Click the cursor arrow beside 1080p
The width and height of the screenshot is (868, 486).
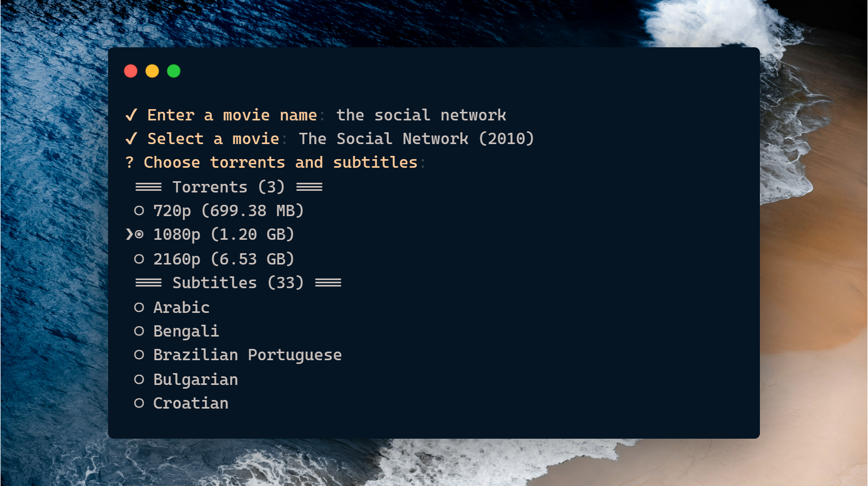click(129, 234)
